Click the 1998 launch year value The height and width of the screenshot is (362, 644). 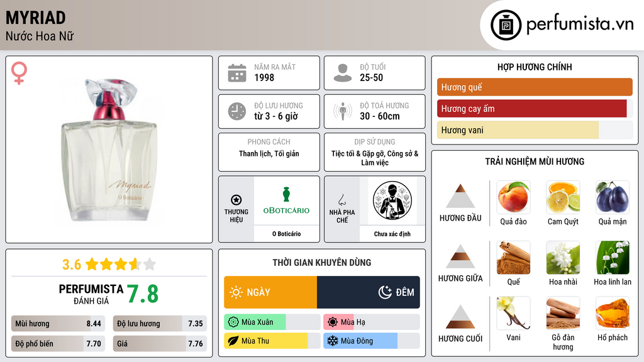coord(264,77)
